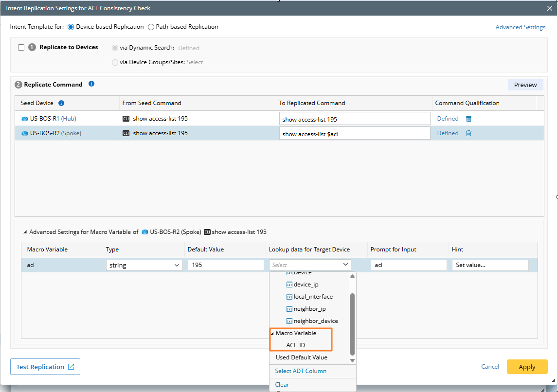This screenshot has width=558, height=392.
Task: Click trash icon for US-BOS-R2 row
Action: pyautogui.click(x=468, y=133)
